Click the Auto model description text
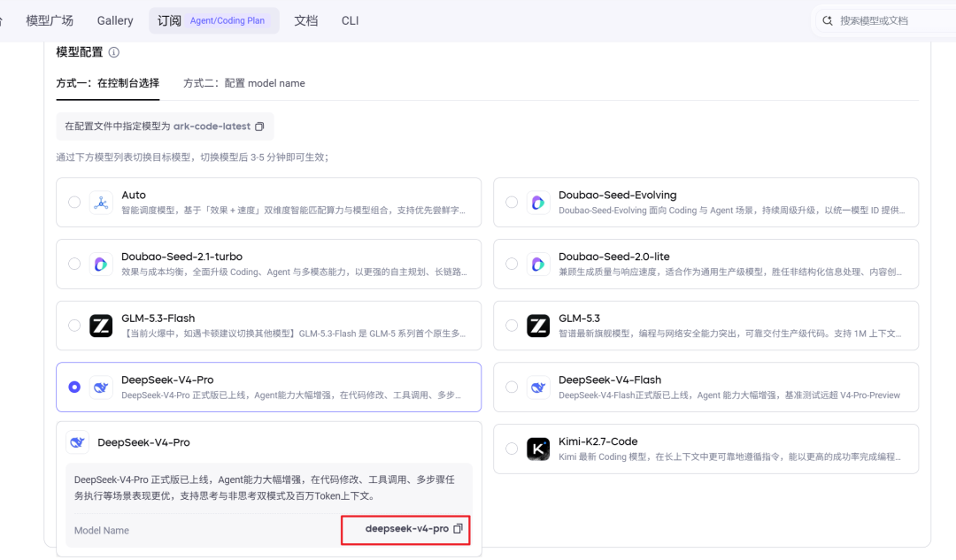The image size is (956, 560). [x=293, y=211]
